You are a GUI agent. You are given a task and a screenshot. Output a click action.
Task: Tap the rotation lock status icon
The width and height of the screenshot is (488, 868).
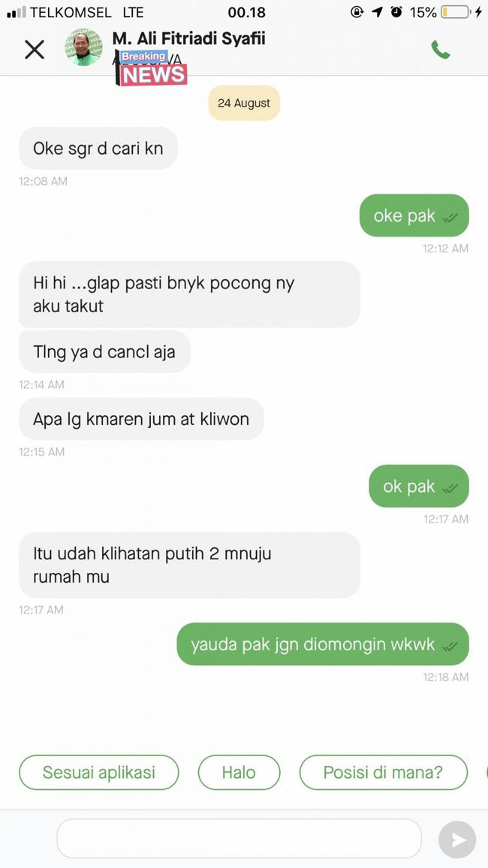tap(357, 11)
